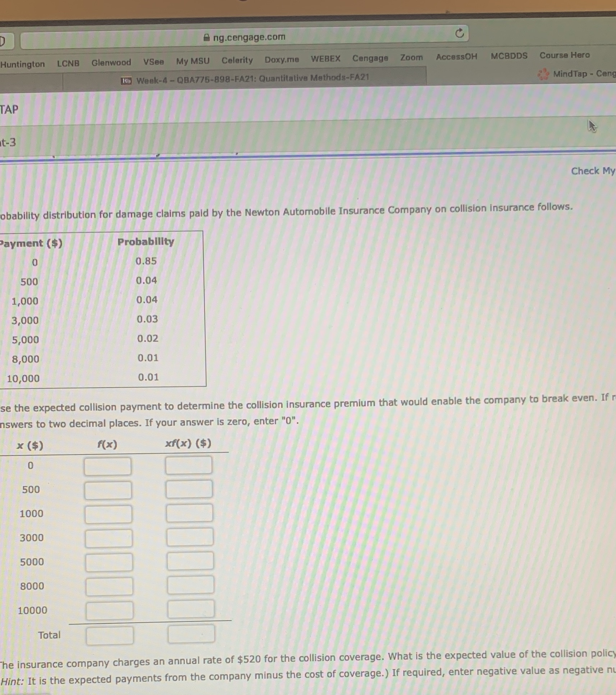The height and width of the screenshot is (695, 616).
Task: Open the Celerity bookmark
Action: click(x=237, y=60)
